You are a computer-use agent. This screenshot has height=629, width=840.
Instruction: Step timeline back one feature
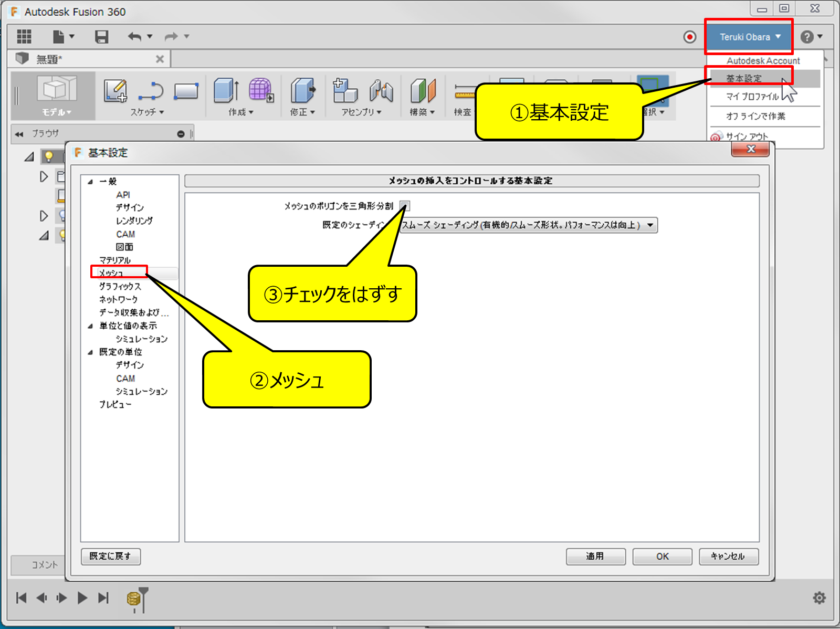[41, 597]
